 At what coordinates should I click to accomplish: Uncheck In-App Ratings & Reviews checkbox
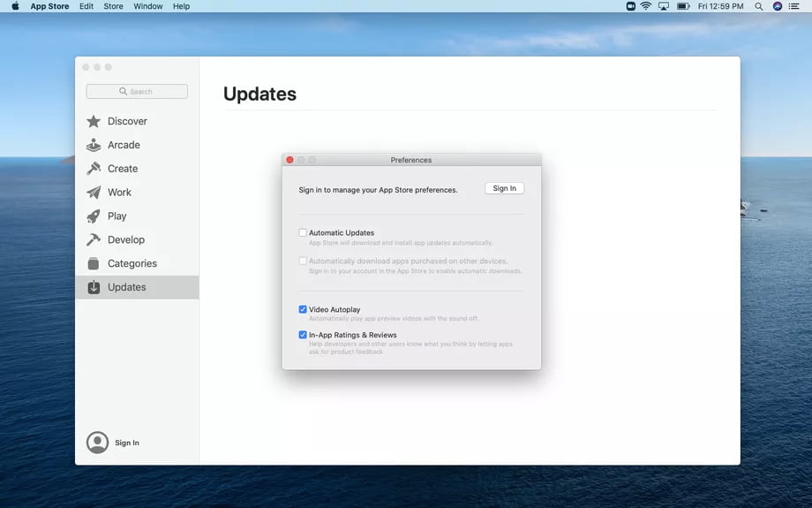[x=303, y=335]
